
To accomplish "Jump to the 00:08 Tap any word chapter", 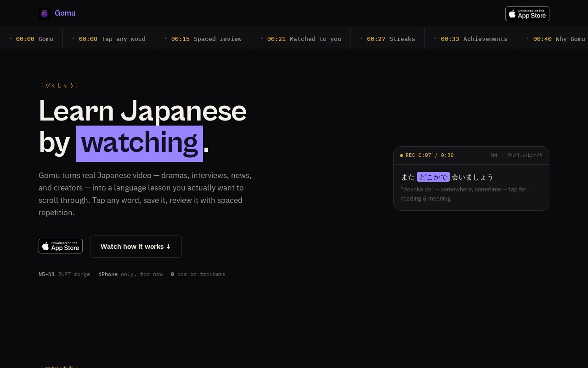I will click(x=109, y=39).
